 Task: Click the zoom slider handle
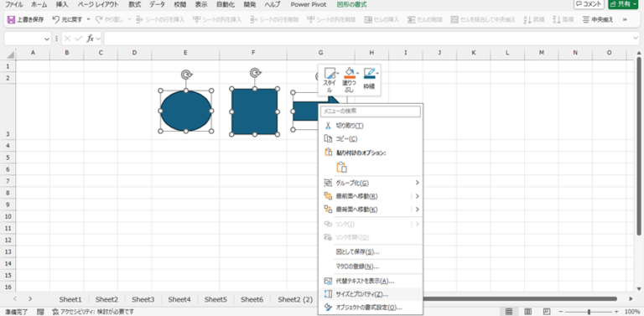(589, 312)
